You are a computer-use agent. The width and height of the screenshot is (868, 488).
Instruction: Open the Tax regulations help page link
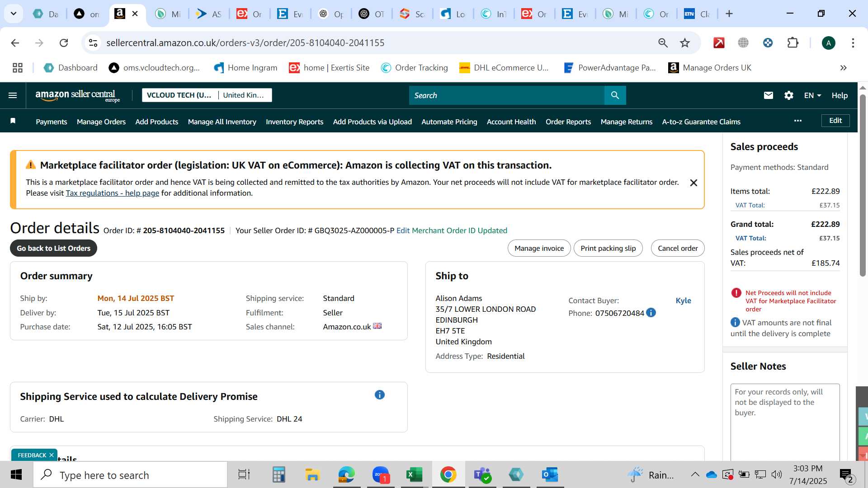113,193
